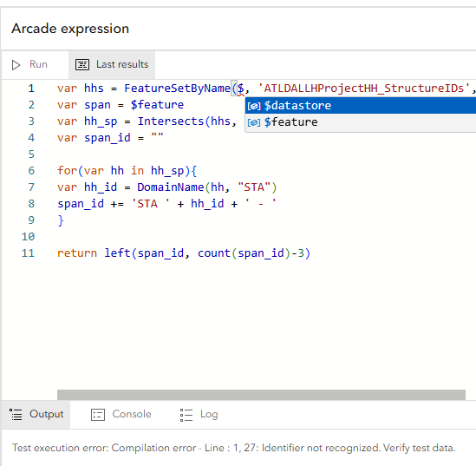Click the compilation error message text
The image size is (476, 466).
pyautogui.click(x=234, y=448)
